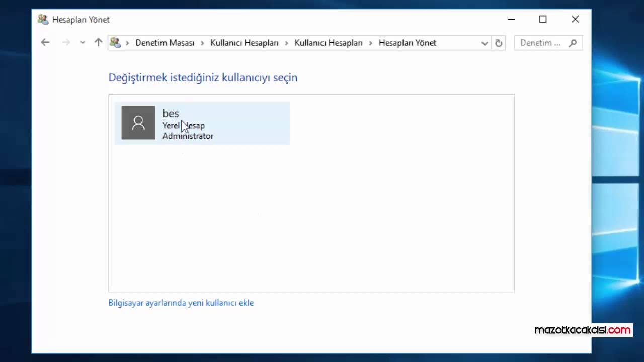
Task: Click the bes account avatar picture
Action: pos(138,123)
